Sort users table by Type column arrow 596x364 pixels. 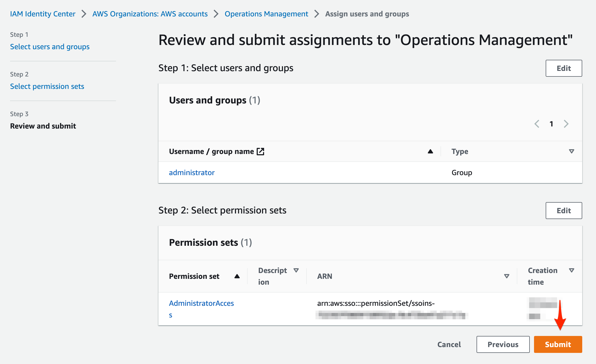(x=571, y=151)
